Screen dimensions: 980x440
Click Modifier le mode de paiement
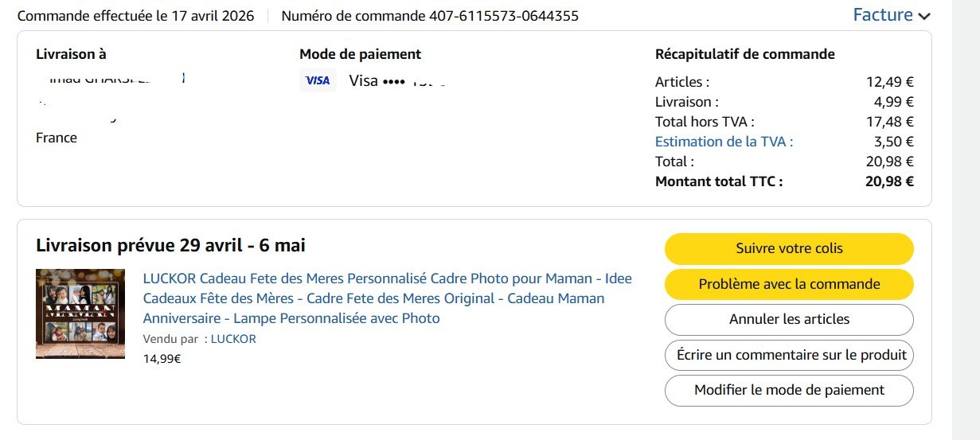coord(789,390)
